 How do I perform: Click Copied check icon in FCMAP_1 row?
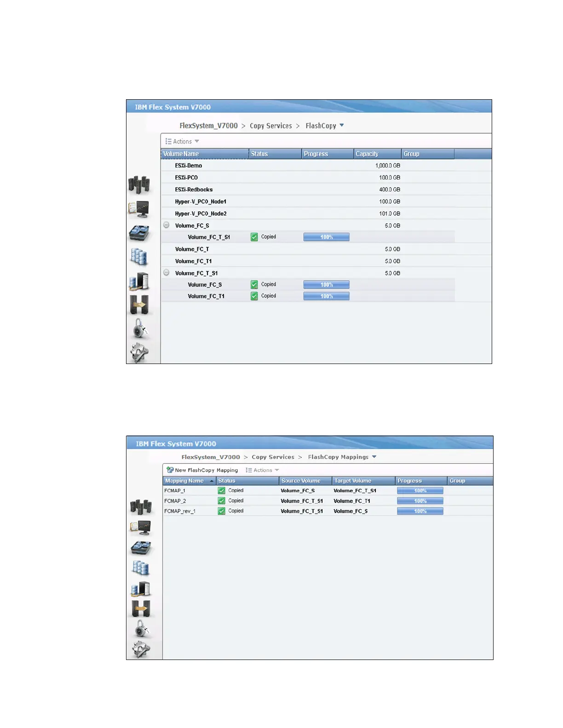[x=222, y=491]
